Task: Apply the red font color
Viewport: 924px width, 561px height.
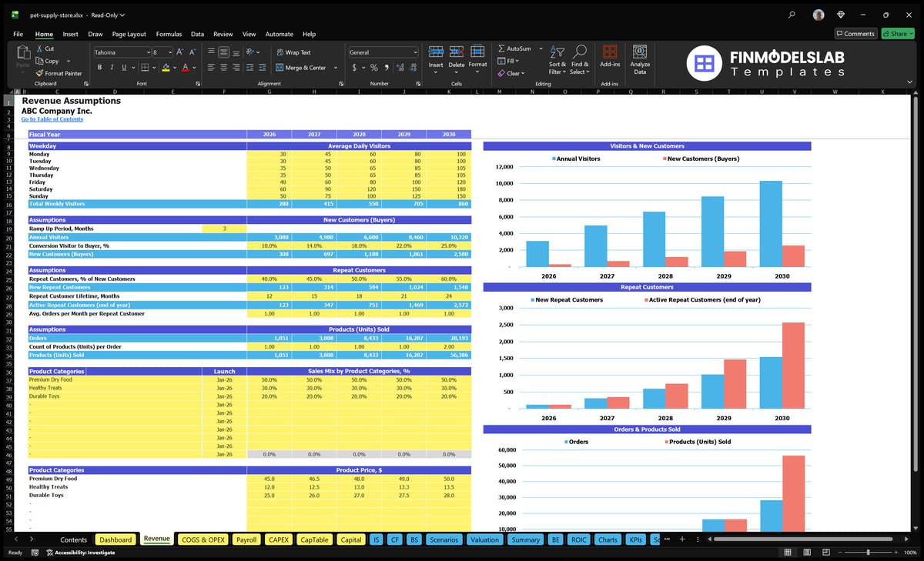Action: (185, 67)
